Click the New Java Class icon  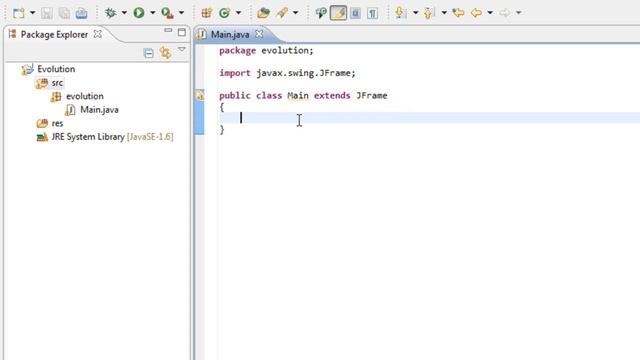point(224,13)
